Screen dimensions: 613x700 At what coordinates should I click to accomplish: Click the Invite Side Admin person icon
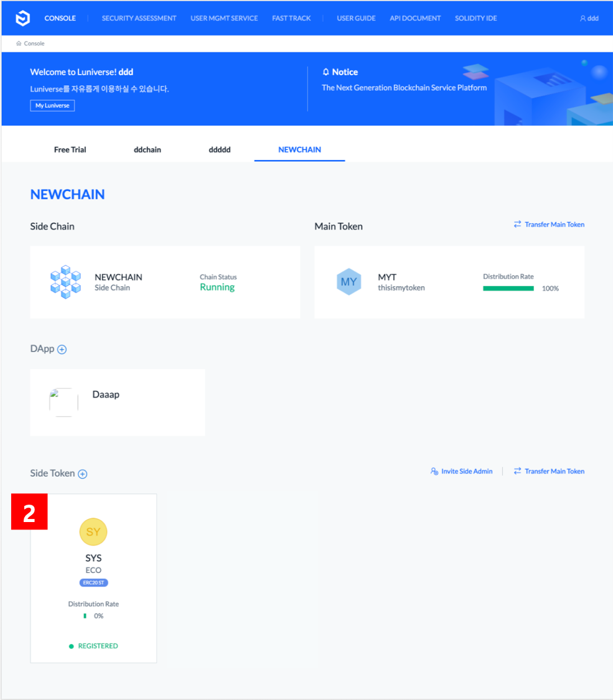434,471
